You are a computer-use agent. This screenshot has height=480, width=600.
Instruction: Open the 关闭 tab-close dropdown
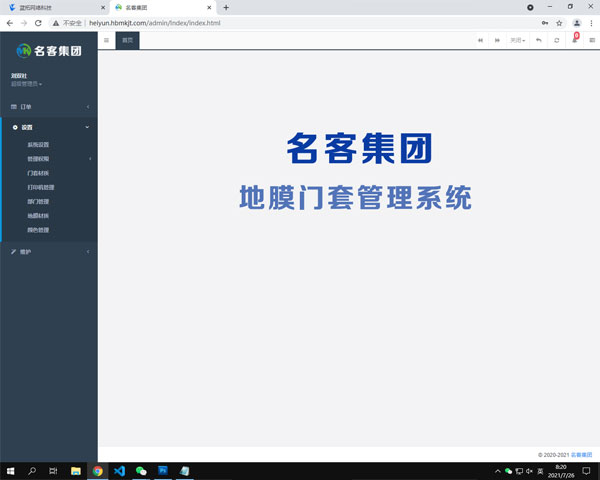517,40
